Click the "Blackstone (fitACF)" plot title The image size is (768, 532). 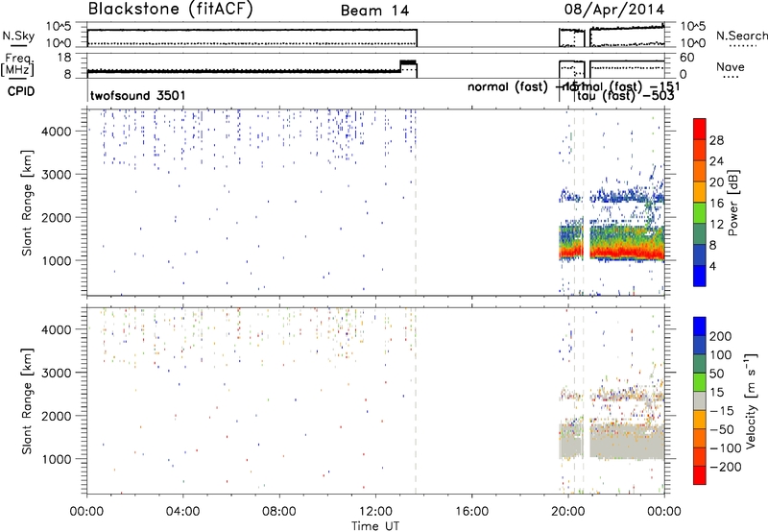(x=170, y=9)
